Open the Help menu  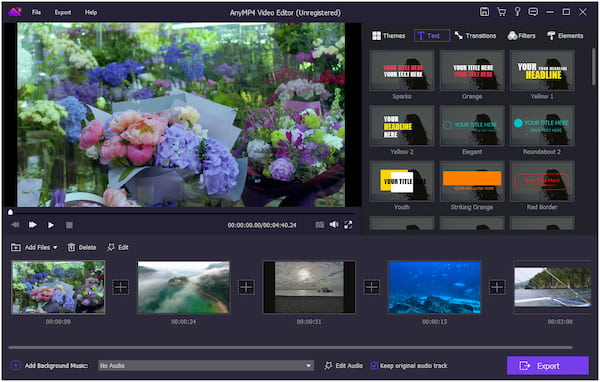click(91, 12)
